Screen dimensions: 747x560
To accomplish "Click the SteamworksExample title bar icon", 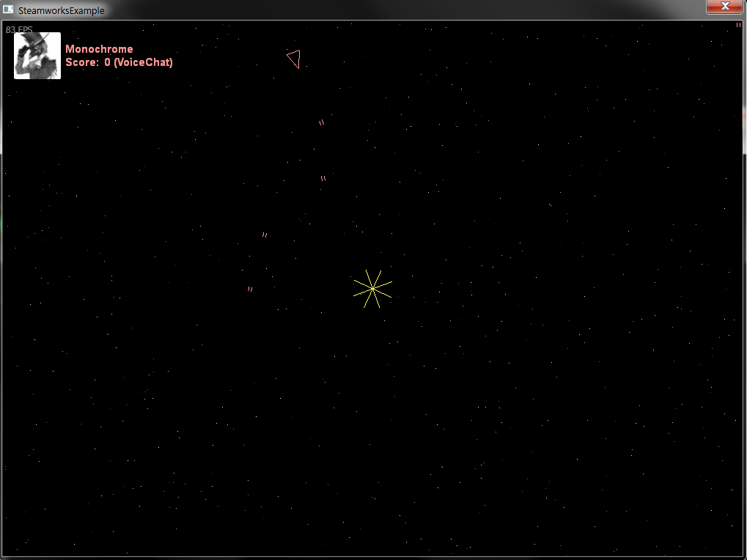I will 7,10.
